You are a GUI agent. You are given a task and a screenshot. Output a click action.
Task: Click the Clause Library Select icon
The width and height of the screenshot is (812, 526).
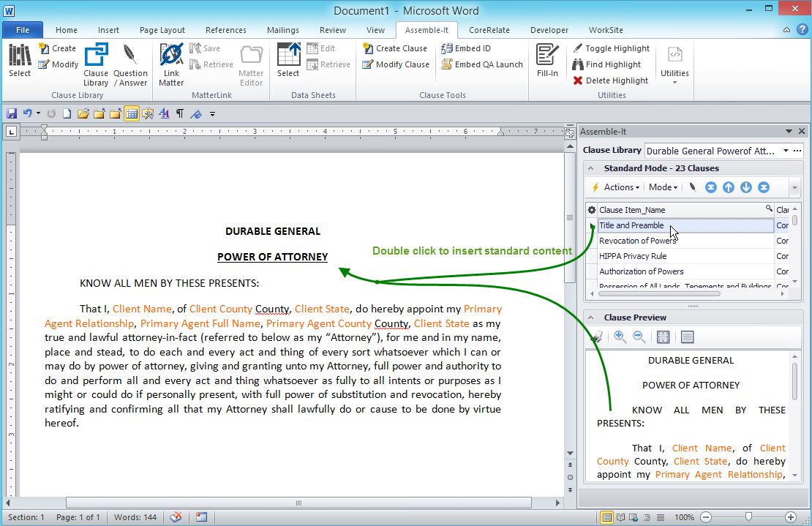(x=20, y=61)
